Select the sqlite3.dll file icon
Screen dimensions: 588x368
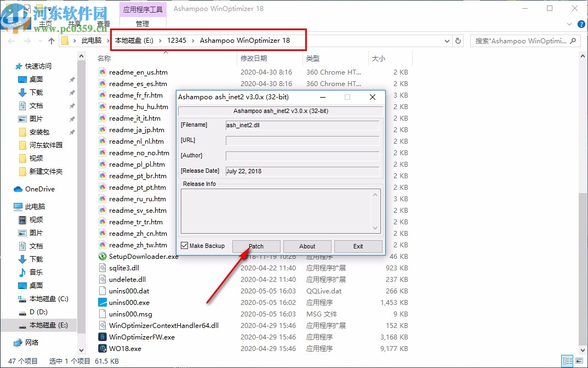[x=102, y=268]
